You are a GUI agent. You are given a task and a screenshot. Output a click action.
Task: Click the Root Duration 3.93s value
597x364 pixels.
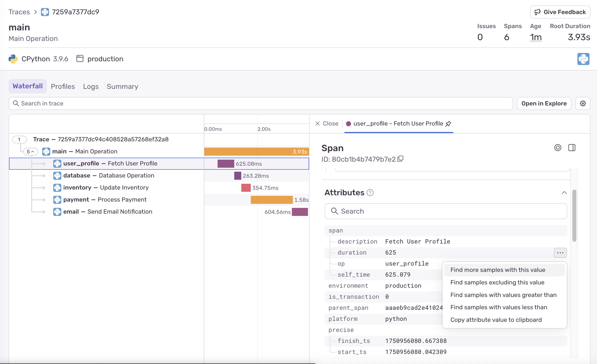pos(579,37)
